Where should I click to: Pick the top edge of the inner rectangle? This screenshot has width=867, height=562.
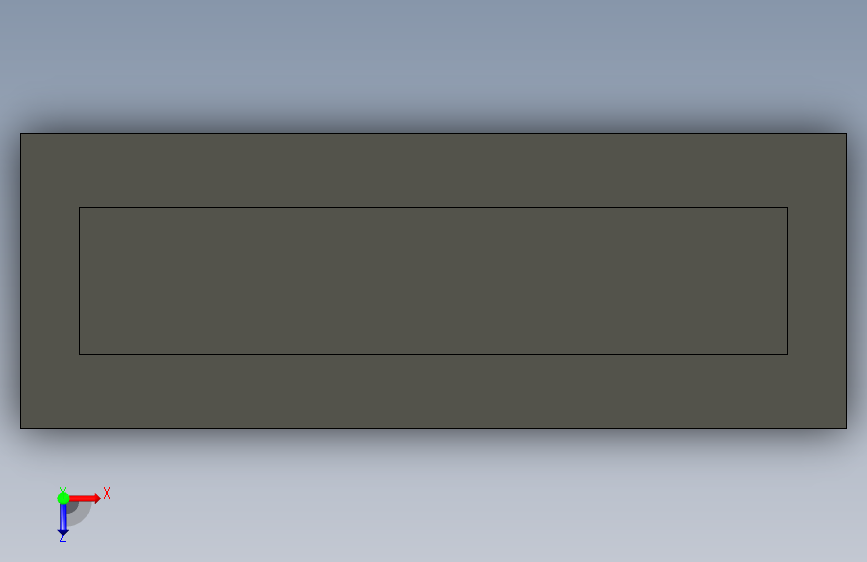click(x=433, y=207)
